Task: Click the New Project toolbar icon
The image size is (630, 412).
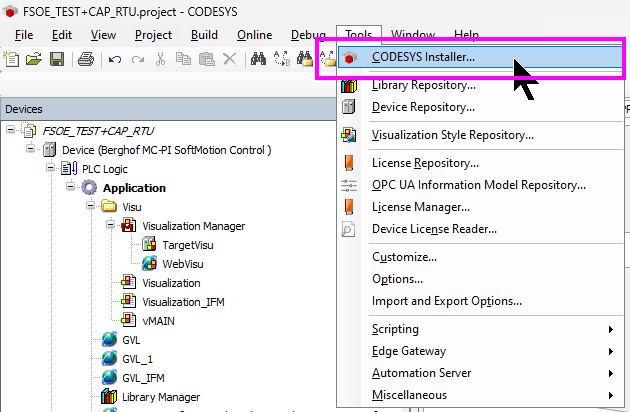Action: click(x=11, y=59)
